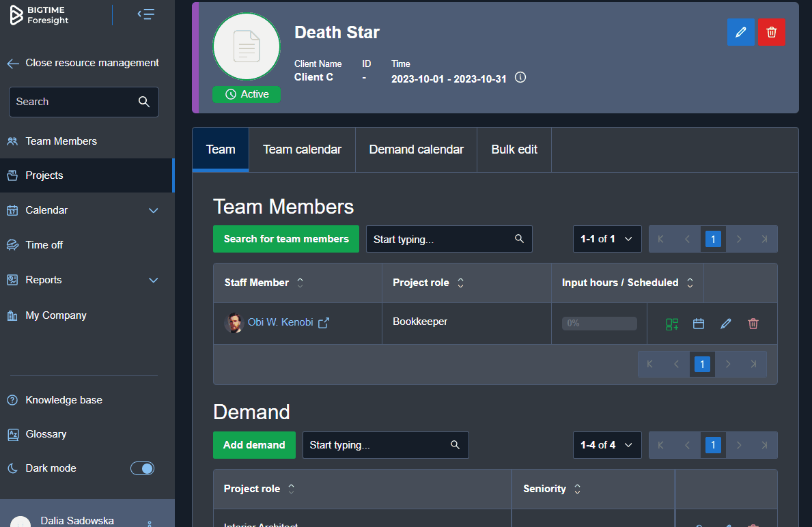
Task: Open the calendar icon for Obi W. Kenobi
Action: click(x=699, y=324)
